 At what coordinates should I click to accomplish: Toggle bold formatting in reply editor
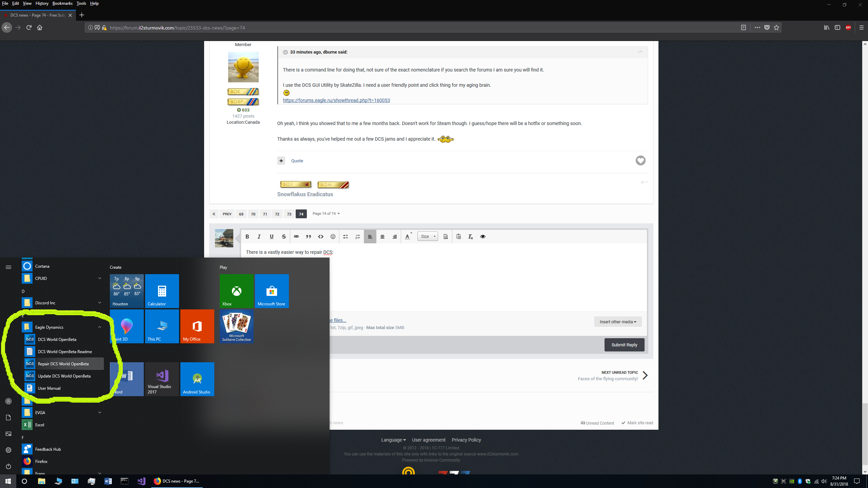pos(247,237)
